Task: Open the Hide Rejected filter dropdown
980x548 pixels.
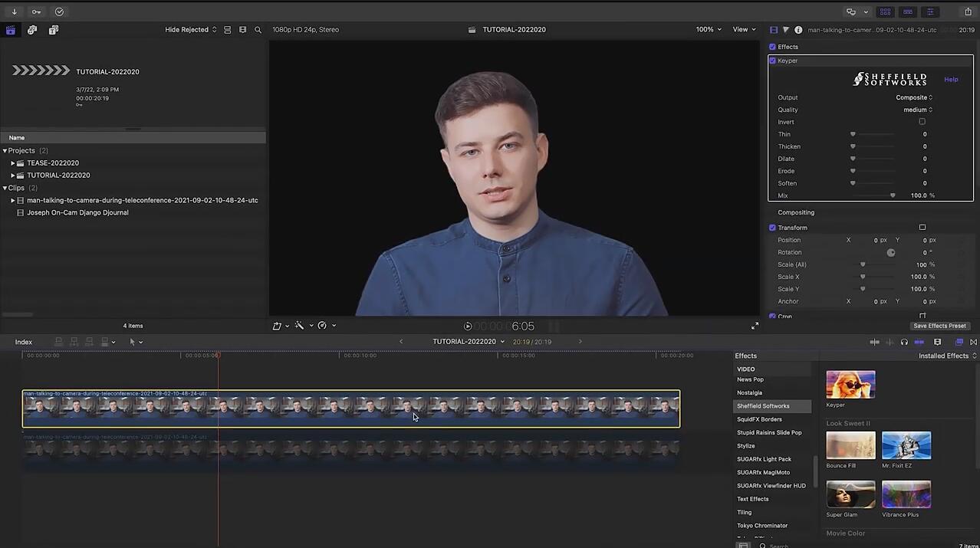Action: 191,30
